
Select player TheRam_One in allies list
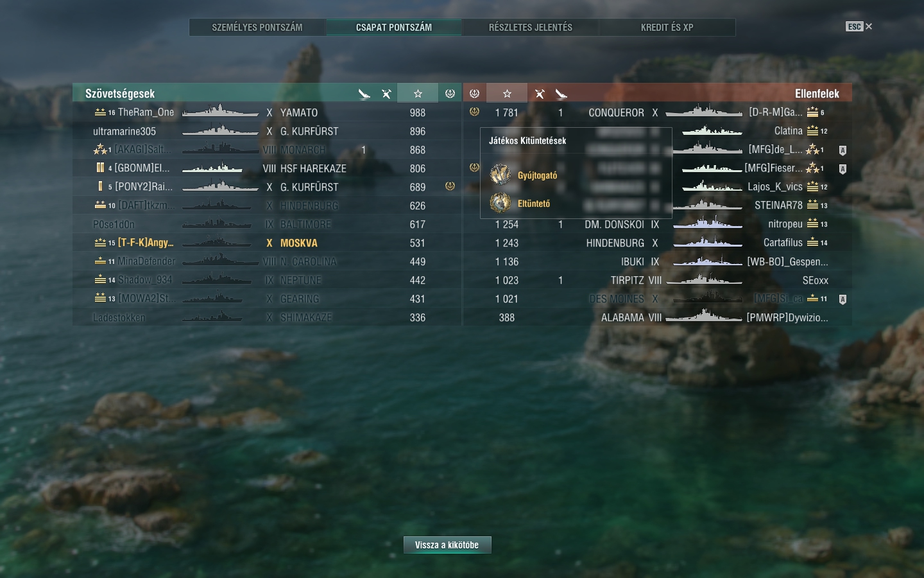point(267,112)
